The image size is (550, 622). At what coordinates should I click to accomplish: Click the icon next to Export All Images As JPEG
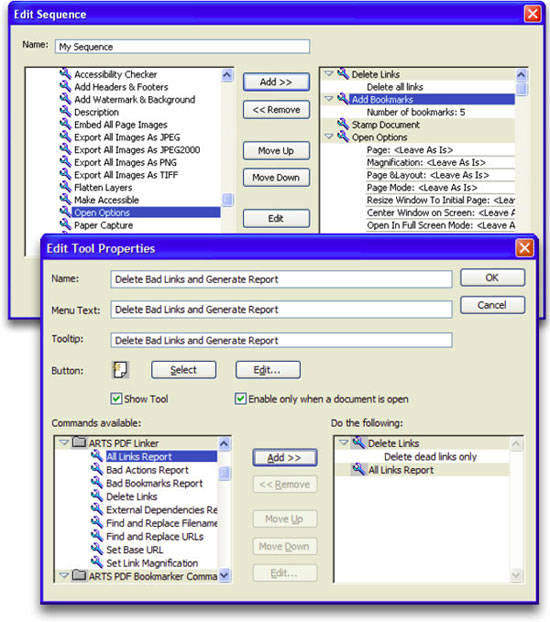[x=65, y=136]
